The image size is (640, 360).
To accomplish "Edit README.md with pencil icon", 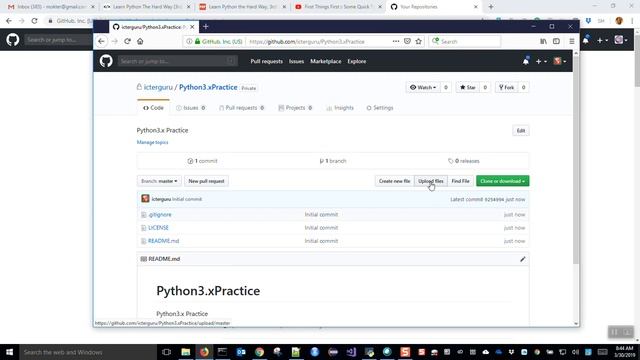I will click(x=522, y=259).
